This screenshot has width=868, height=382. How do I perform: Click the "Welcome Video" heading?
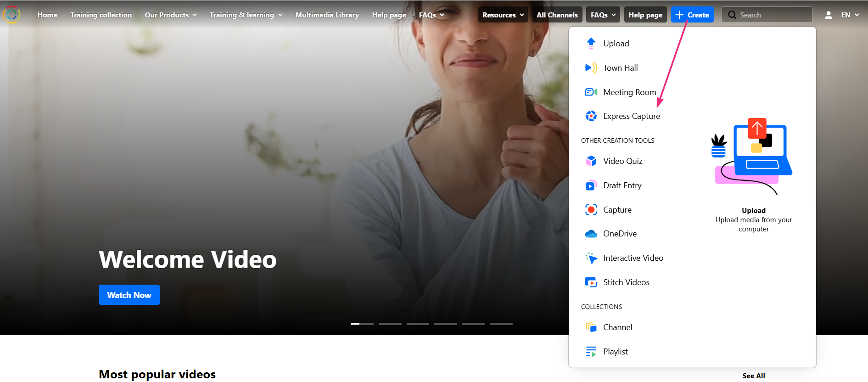(188, 259)
